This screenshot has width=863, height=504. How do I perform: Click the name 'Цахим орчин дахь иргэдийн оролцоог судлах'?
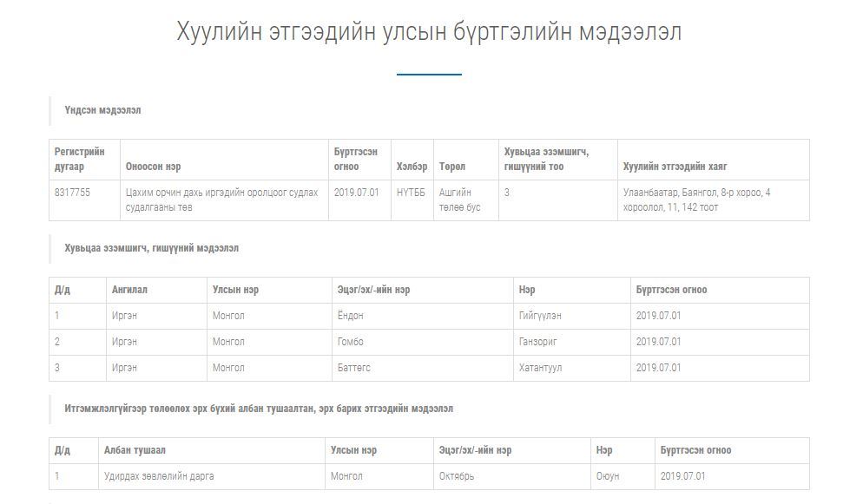pos(221,193)
